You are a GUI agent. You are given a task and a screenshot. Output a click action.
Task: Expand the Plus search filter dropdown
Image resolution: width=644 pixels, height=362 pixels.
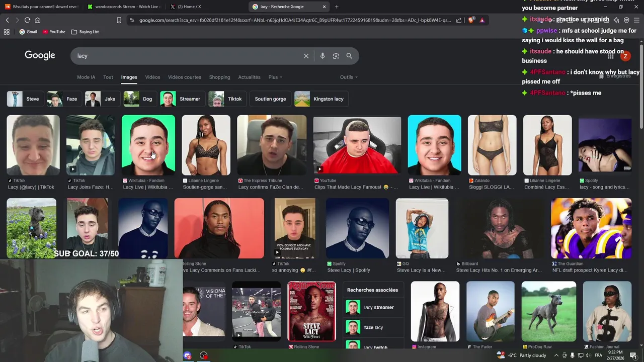tap(275, 77)
